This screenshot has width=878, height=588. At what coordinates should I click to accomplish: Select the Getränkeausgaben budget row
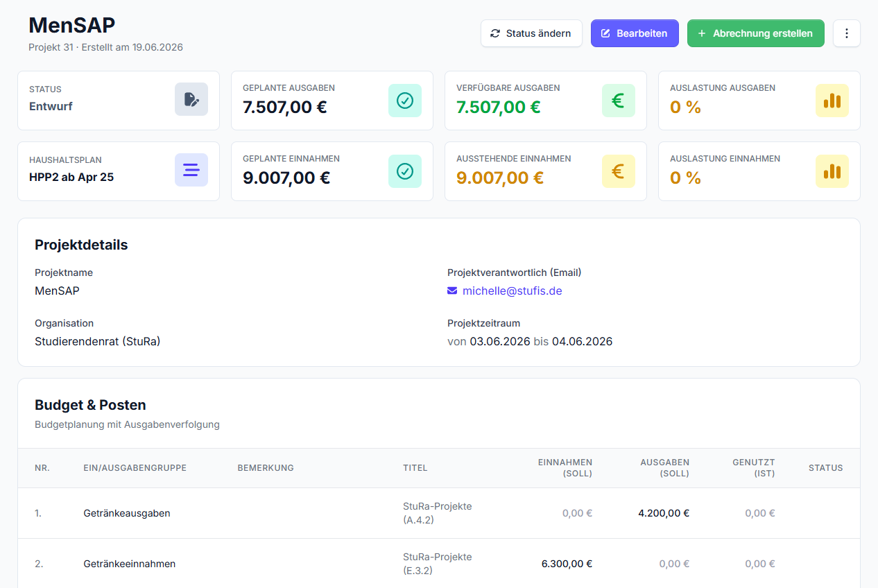(x=439, y=513)
